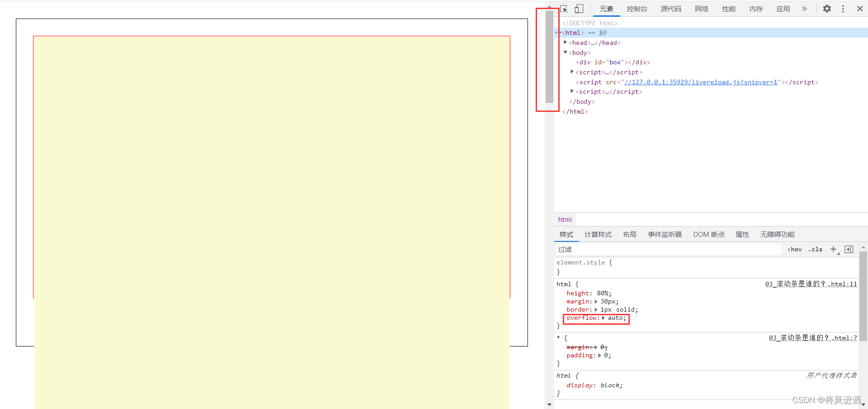Select the 计算样式 subtab
The height and width of the screenshot is (409, 868).
[x=598, y=234]
